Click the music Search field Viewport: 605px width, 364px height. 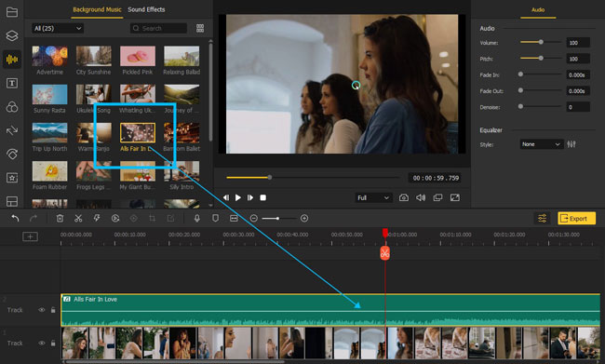[x=158, y=28]
